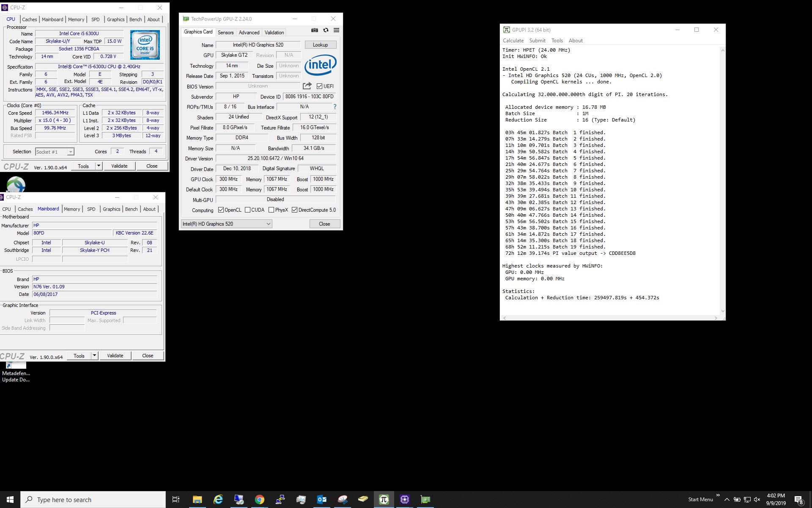Image resolution: width=812 pixels, height=508 pixels.
Task: Click the taskbar search box
Action: [93, 500]
